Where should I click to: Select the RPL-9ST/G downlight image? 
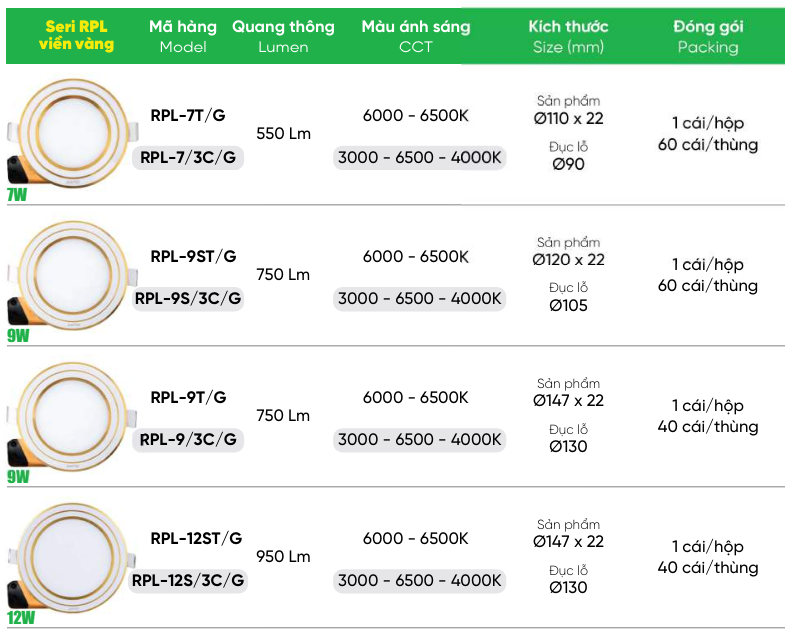(x=72, y=275)
